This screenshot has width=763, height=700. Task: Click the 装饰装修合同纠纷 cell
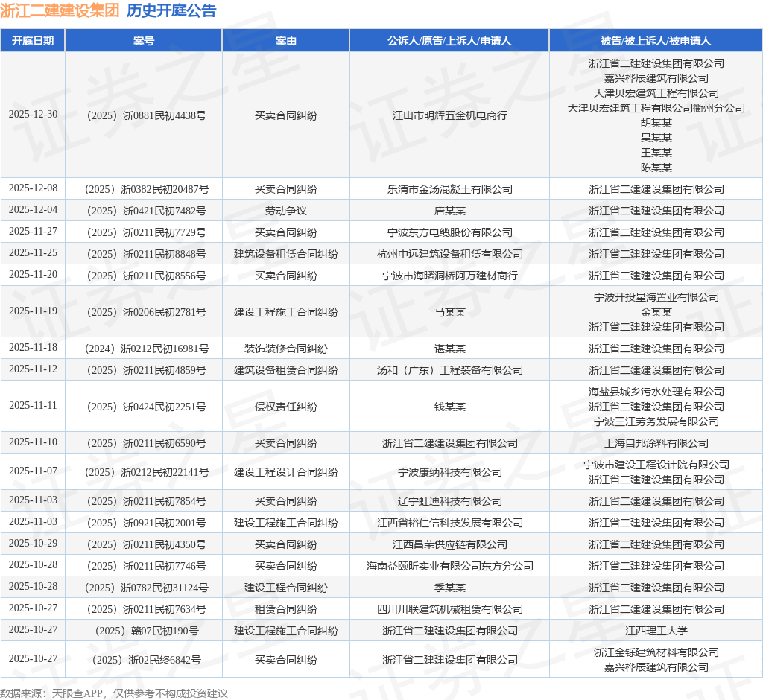click(285, 349)
